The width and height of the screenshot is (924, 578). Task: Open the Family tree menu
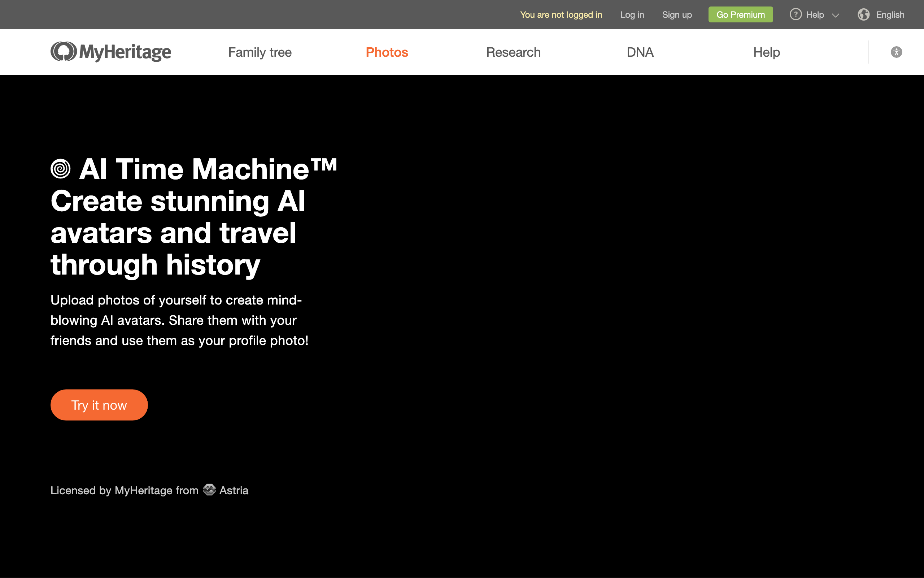[x=260, y=52]
